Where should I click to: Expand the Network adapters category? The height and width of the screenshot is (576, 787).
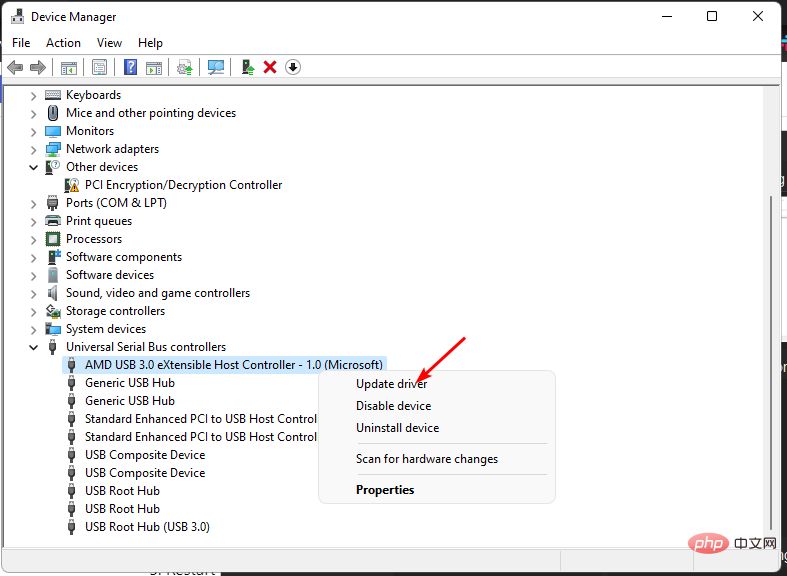tap(34, 149)
